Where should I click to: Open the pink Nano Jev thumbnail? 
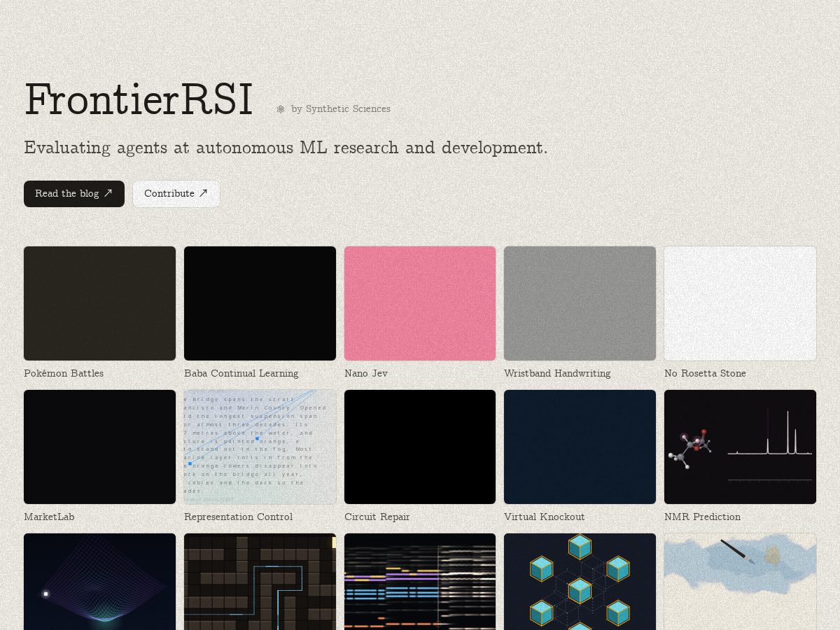(420, 303)
